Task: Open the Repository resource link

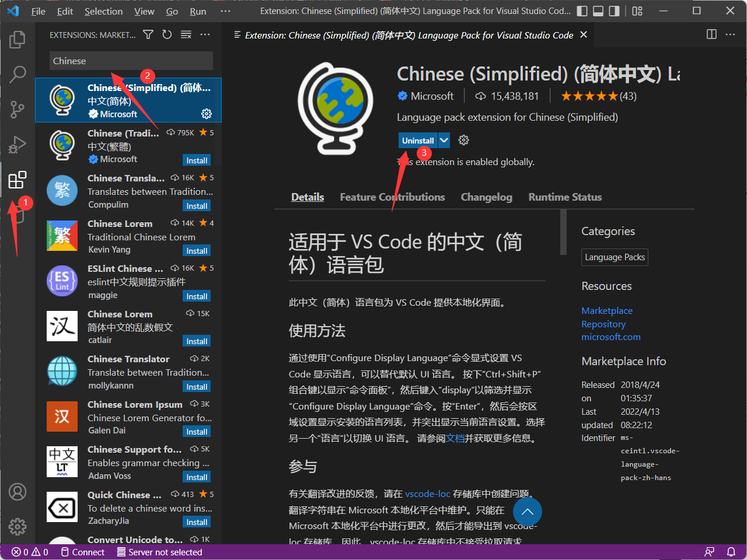Action: pos(603,324)
